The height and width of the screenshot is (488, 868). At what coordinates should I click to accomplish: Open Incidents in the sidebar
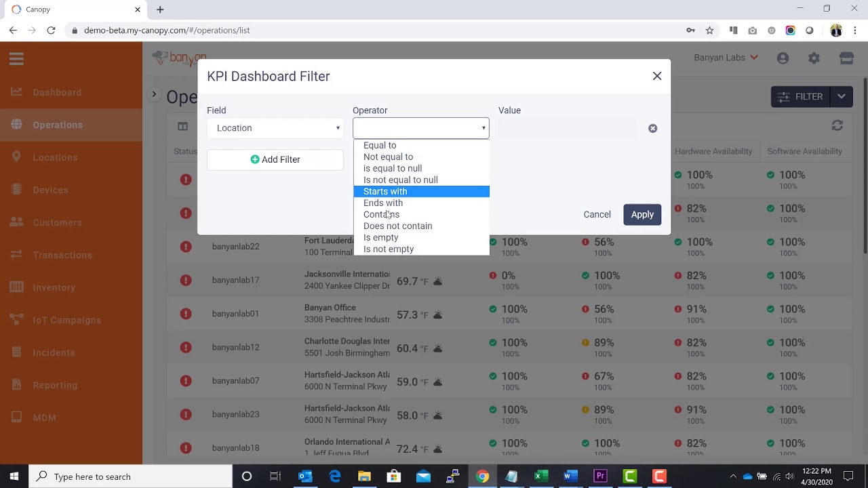coord(54,352)
